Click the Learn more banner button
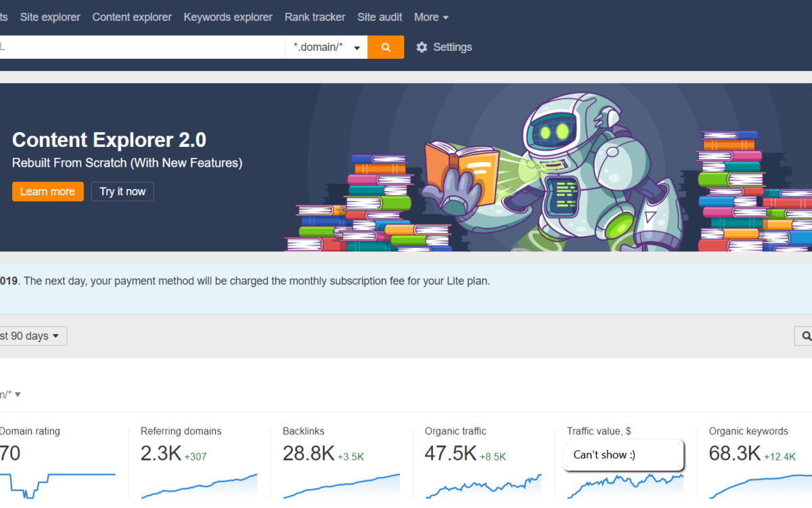Image resolution: width=812 pixels, height=508 pixels. (47, 192)
